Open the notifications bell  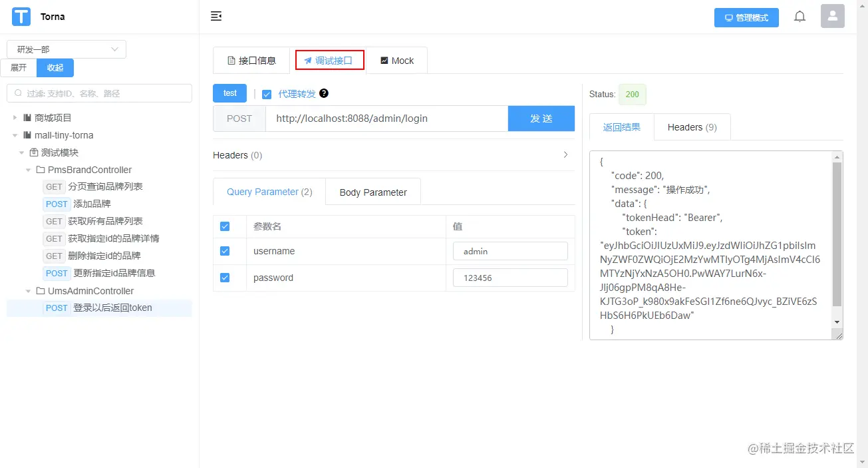click(x=800, y=17)
